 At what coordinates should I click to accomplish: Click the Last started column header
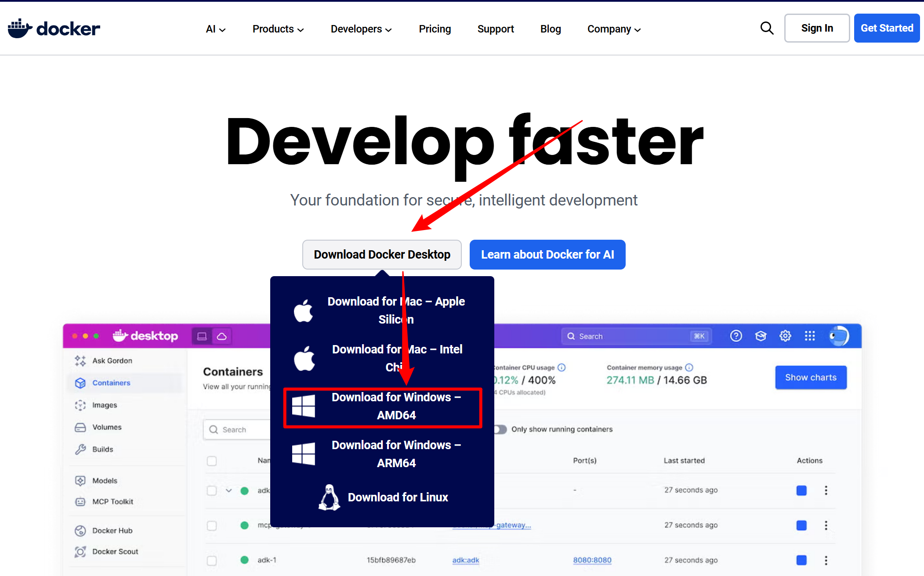pos(684,461)
